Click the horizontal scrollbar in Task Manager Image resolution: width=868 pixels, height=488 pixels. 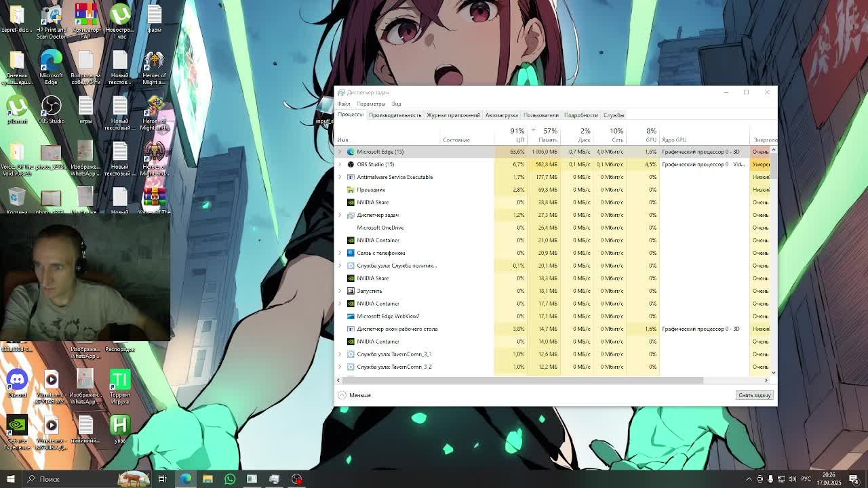click(522, 380)
